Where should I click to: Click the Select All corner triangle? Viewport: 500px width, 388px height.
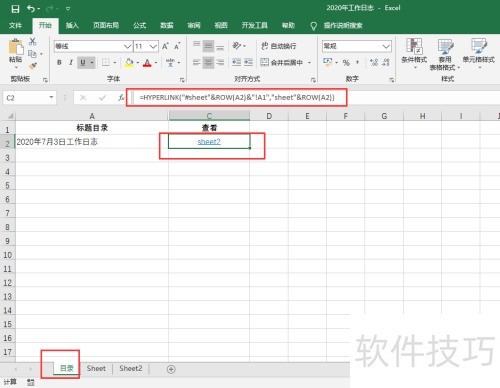pyautogui.click(x=10, y=116)
